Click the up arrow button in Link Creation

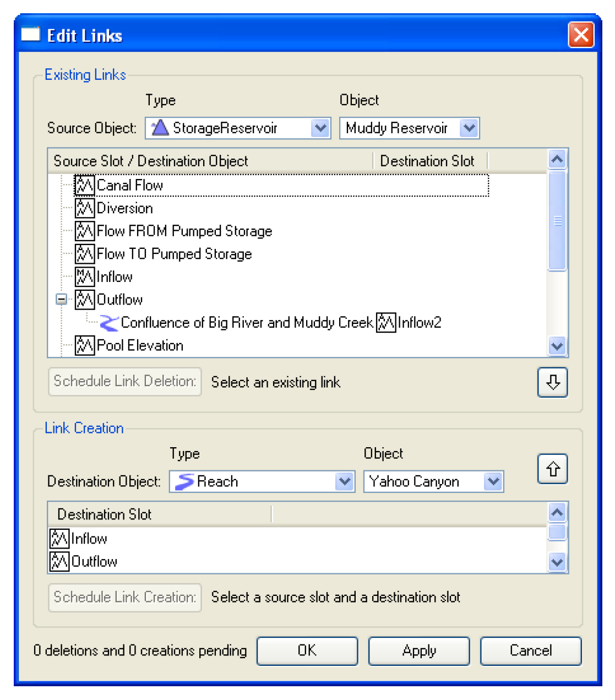tap(552, 469)
